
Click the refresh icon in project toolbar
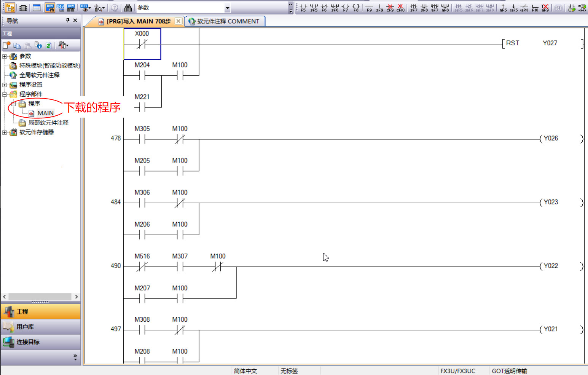coord(48,46)
